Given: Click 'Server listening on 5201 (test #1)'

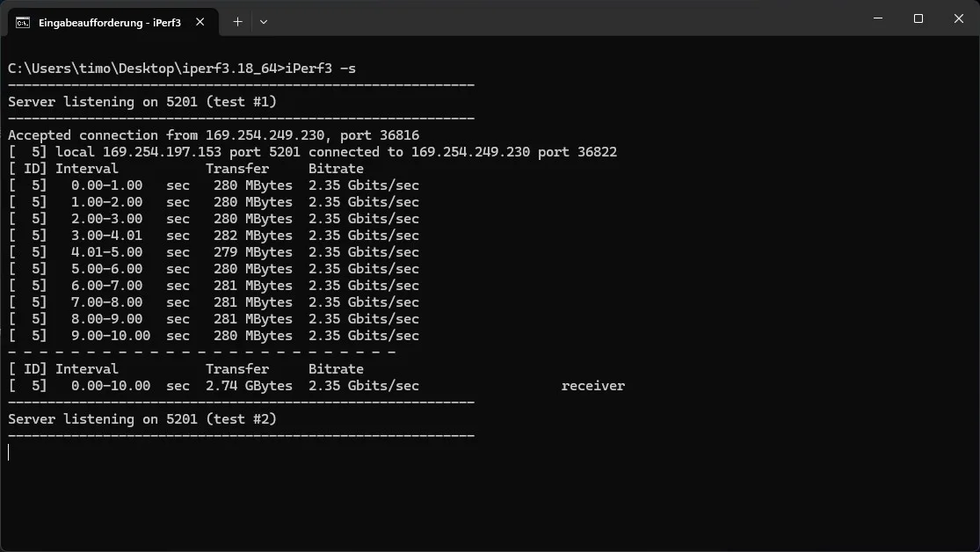Looking at the screenshot, I should point(142,102).
